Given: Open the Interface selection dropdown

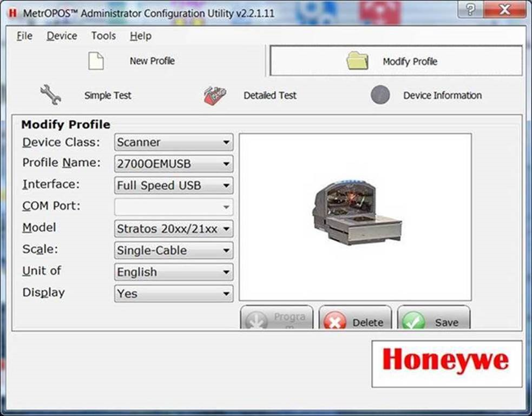Looking at the screenshot, I should pos(226,186).
